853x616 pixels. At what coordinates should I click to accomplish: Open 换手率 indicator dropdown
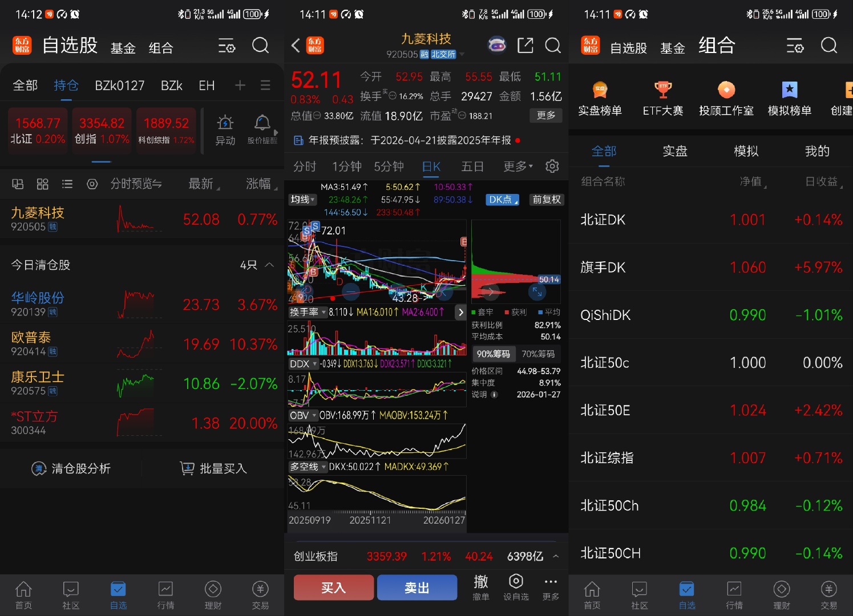pos(308,312)
